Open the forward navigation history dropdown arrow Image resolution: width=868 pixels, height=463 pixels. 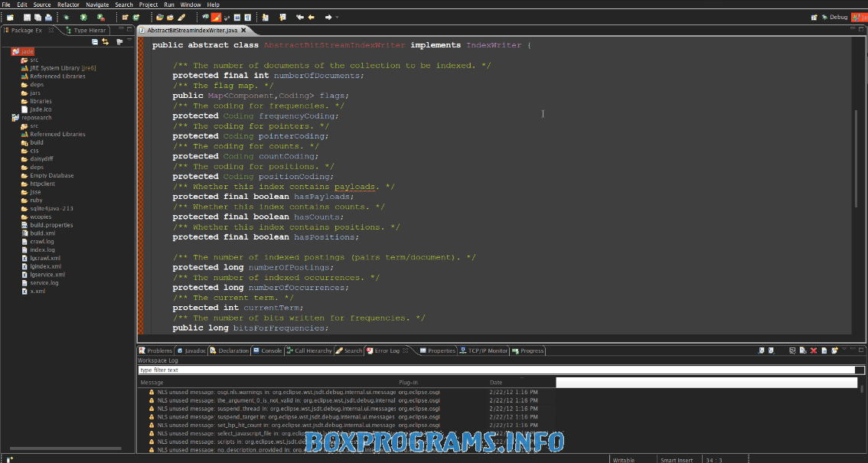[x=338, y=17]
